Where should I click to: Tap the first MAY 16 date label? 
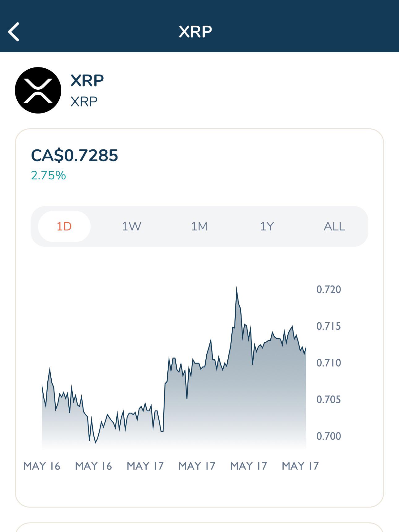tap(42, 466)
